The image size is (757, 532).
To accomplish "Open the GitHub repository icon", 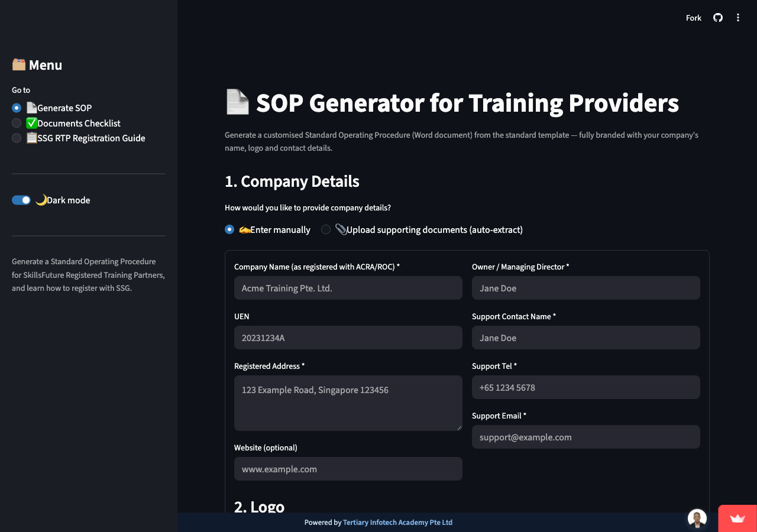I will (718, 18).
